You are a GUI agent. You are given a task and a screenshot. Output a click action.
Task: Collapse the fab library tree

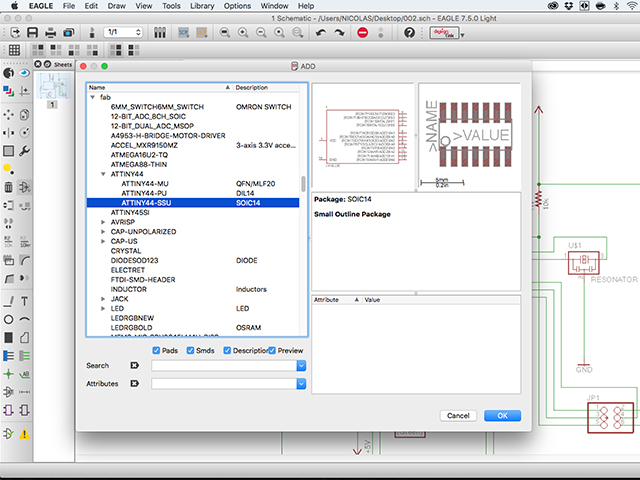[x=93, y=97]
